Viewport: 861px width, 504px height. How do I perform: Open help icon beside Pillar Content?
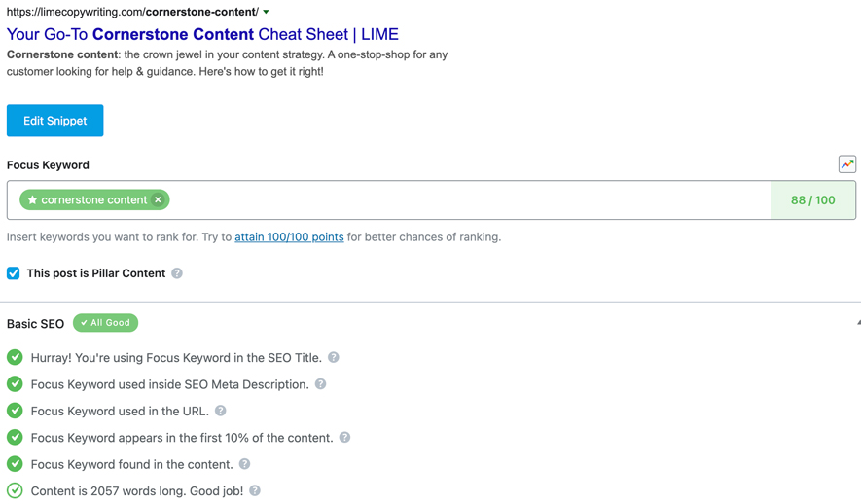pyautogui.click(x=177, y=273)
